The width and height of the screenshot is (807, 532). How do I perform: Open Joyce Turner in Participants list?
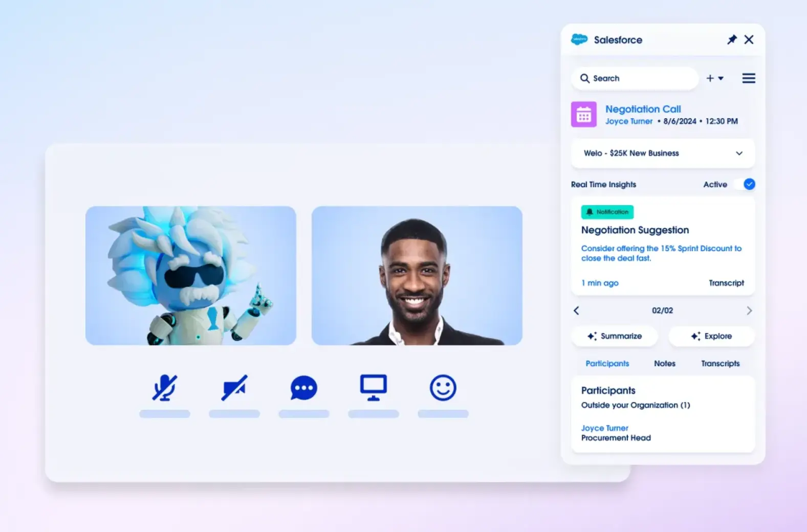click(605, 428)
